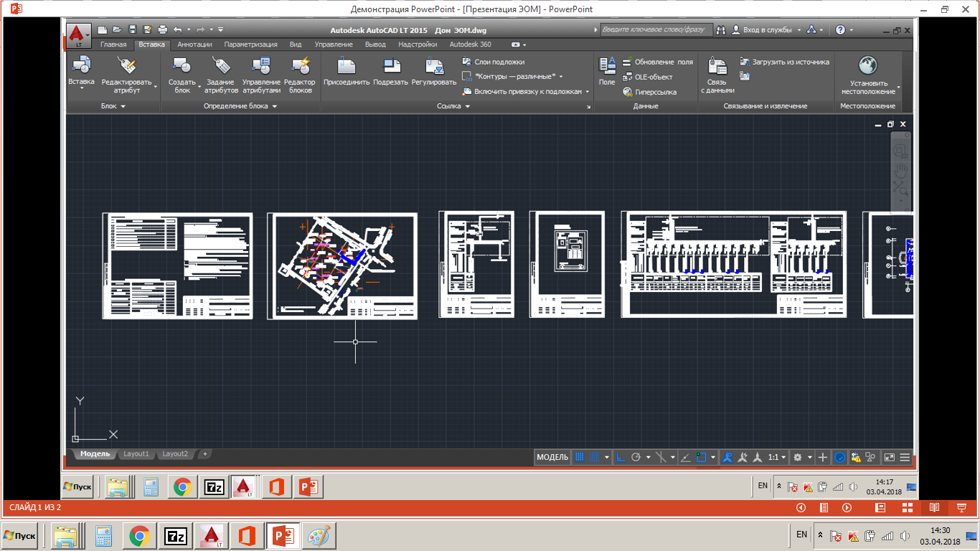
Task: Click the keyword search input field
Action: pos(656,30)
